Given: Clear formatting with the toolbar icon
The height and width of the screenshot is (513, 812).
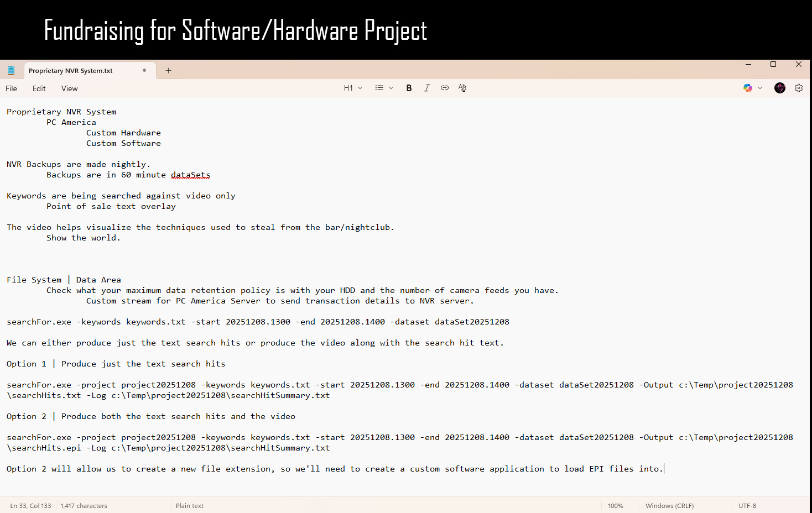Looking at the screenshot, I should 462,88.
